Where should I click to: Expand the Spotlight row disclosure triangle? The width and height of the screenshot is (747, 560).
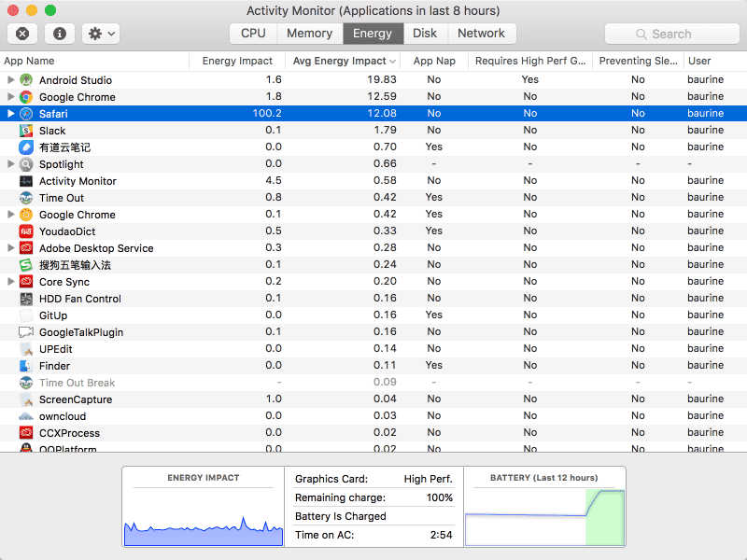tap(11, 164)
